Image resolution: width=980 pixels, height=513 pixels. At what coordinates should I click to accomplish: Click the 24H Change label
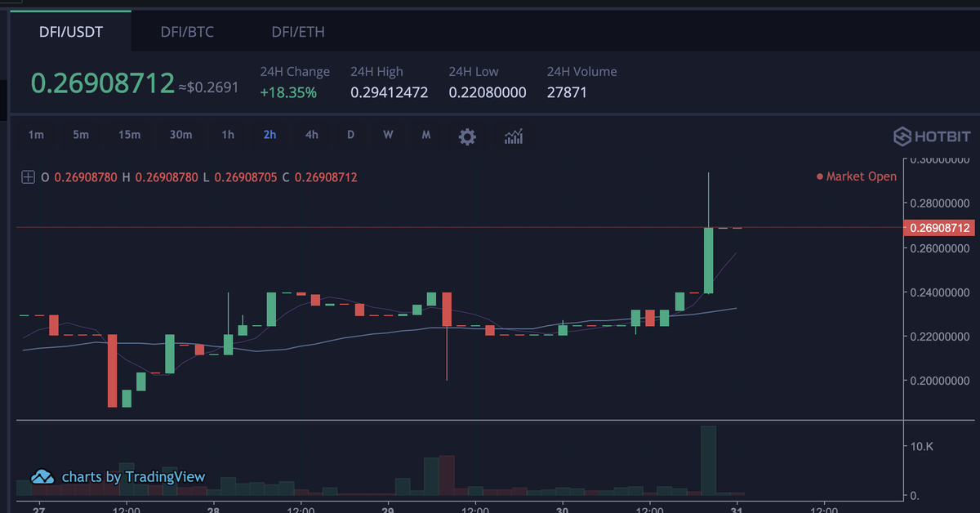tap(295, 72)
